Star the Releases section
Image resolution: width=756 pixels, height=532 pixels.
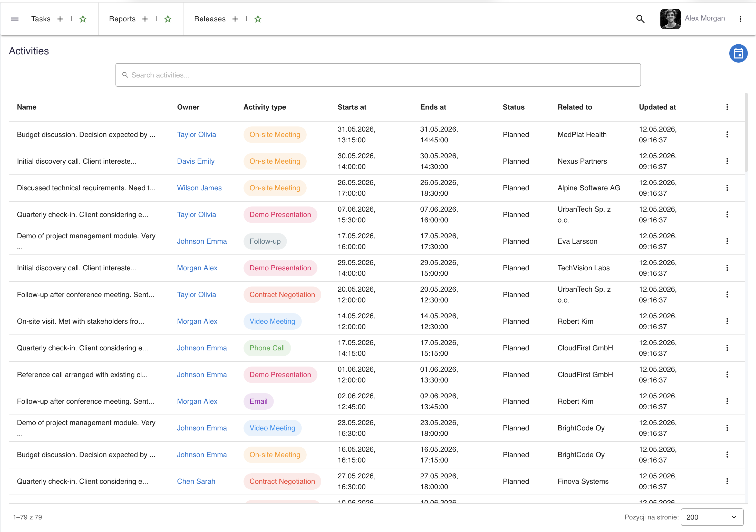[258, 19]
